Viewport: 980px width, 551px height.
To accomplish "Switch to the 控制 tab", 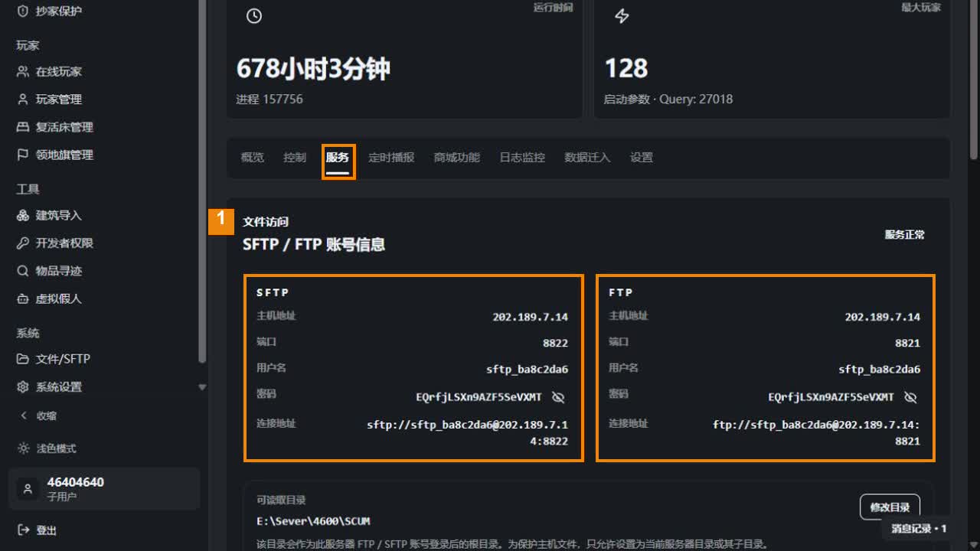I will (x=295, y=158).
